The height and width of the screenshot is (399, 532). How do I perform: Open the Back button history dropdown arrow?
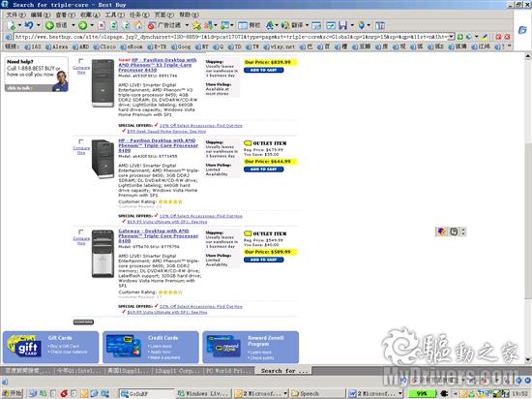click(x=73, y=25)
